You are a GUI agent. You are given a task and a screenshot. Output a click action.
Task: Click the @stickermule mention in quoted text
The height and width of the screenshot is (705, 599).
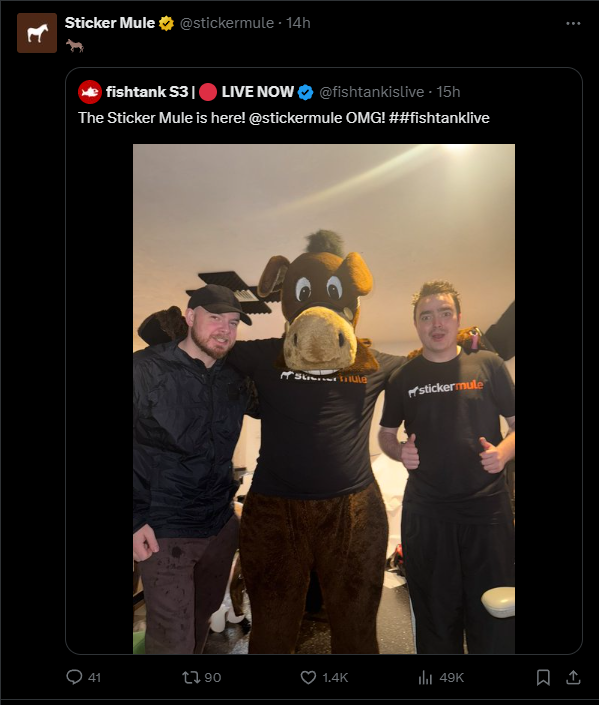[x=295, y=118]
